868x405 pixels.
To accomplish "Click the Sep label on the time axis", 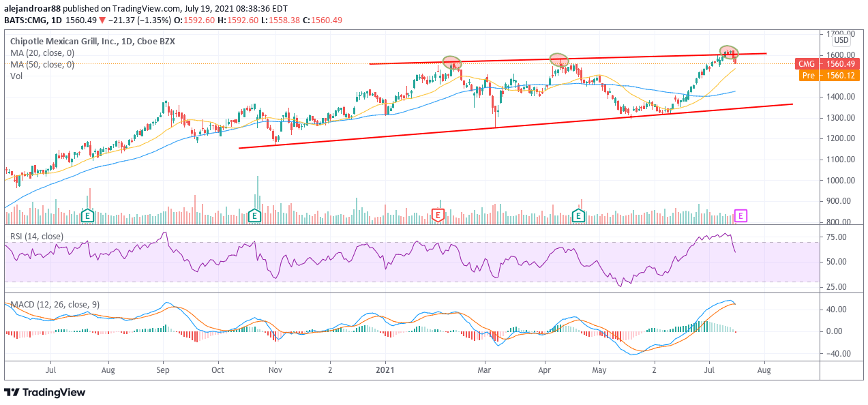I will [163, 369].
